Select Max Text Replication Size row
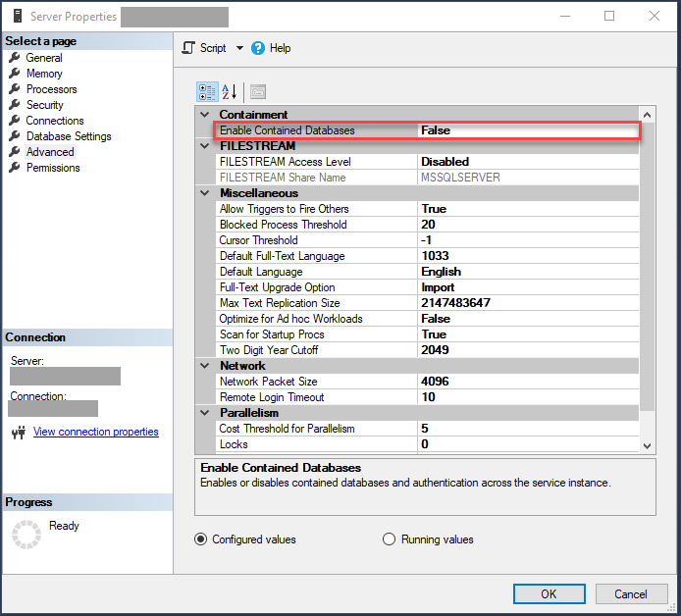Viewport: 681px width, 616px height. (x=428, y=303)
